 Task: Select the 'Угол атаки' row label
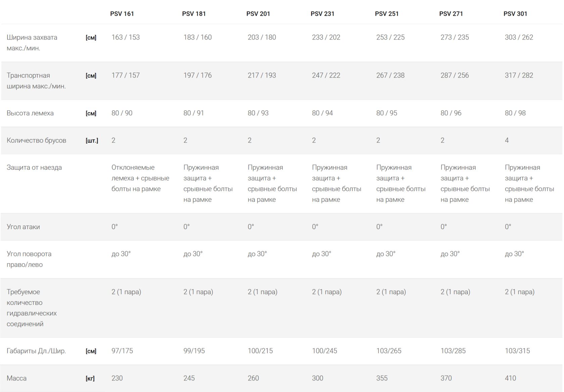pyautogui.click(x=23, y=227)
